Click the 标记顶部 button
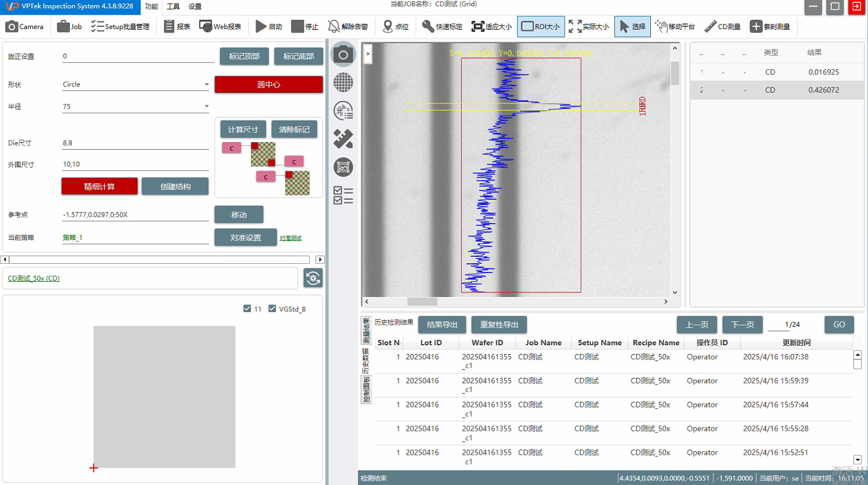The height and width of the screenshot is (485, 868). [245, 56]
